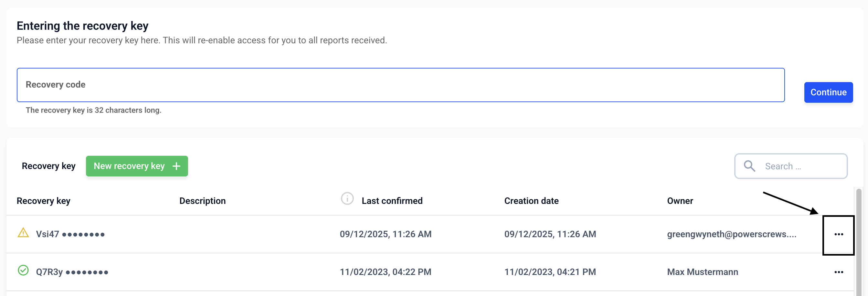Sort by Last confirmed column header
The height and width of the screenshot is (296, 868).
(x=392, y=201)
